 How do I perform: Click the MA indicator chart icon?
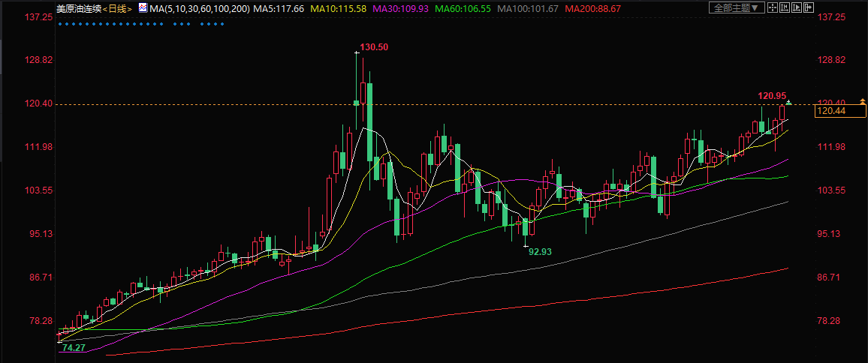point(141,7)
